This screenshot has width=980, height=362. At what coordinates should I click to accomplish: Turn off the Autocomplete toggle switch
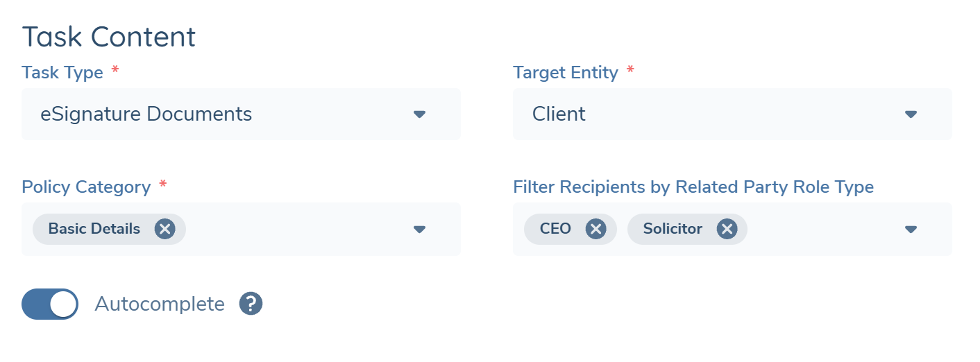click(x=50, y=304)
